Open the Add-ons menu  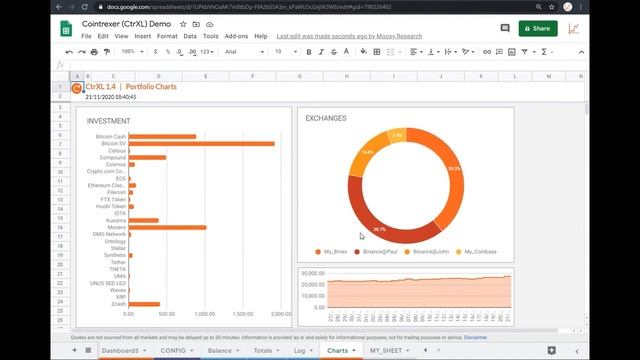[236, 36]
